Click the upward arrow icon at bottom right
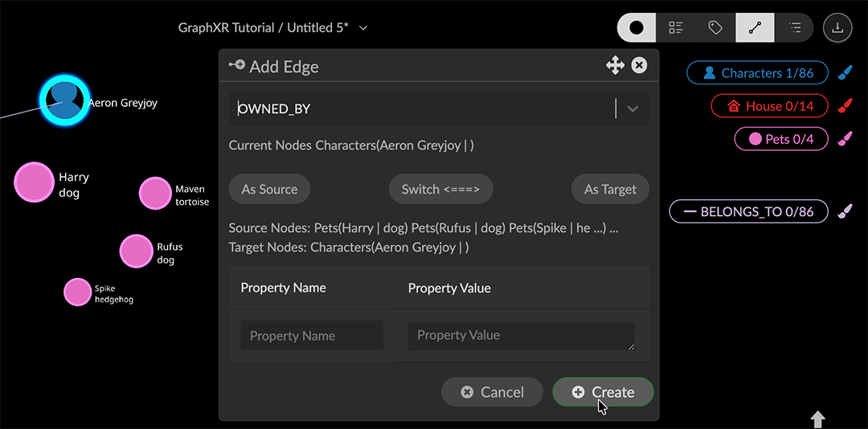The width and height of the screenshot is (868, 429). 817,419
